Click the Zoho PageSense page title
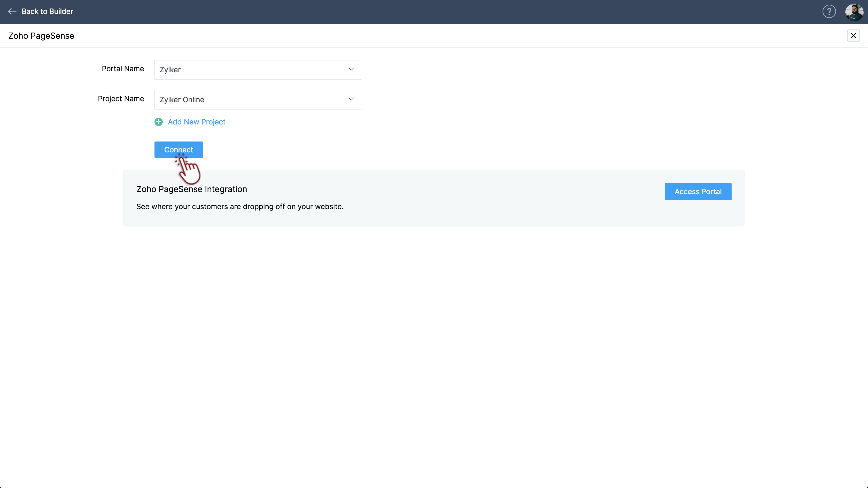 coord(41,36)
